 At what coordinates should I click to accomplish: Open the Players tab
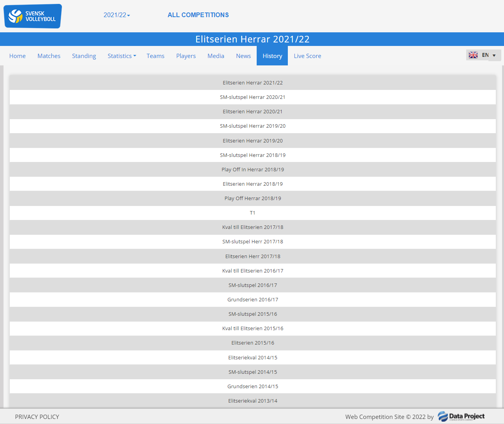tap(186, 56)
